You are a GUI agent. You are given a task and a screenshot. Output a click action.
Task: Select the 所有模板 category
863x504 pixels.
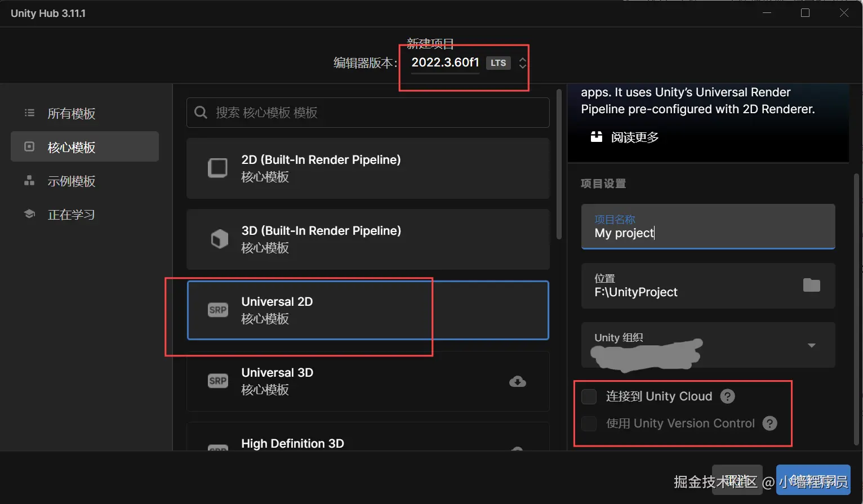84,113
